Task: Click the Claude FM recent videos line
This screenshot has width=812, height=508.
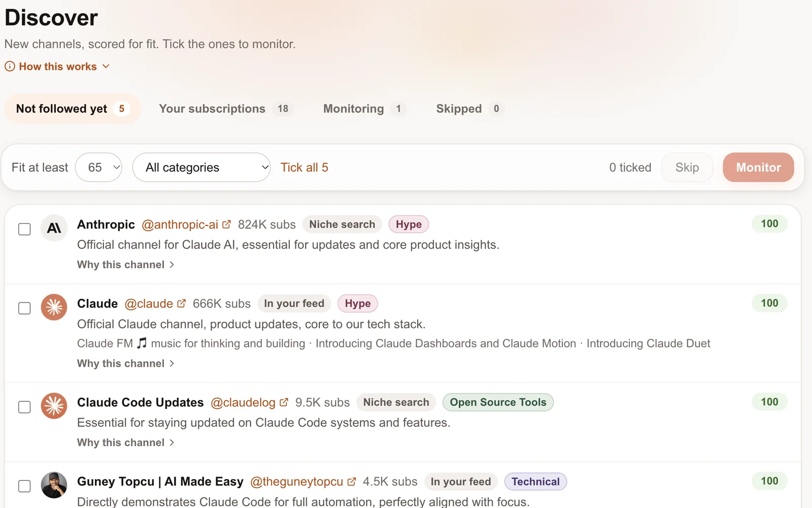Action: (x=393, y=343)
